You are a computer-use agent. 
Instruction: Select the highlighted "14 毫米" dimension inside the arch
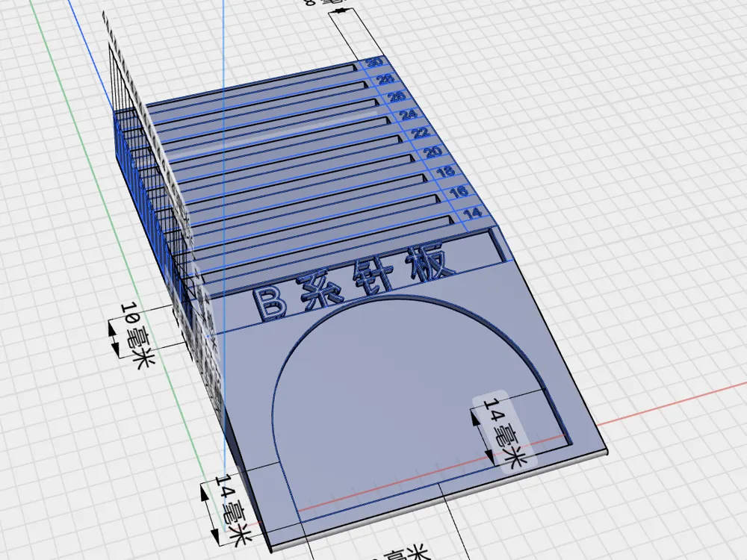pyautogui.click(x=504, y=432)
